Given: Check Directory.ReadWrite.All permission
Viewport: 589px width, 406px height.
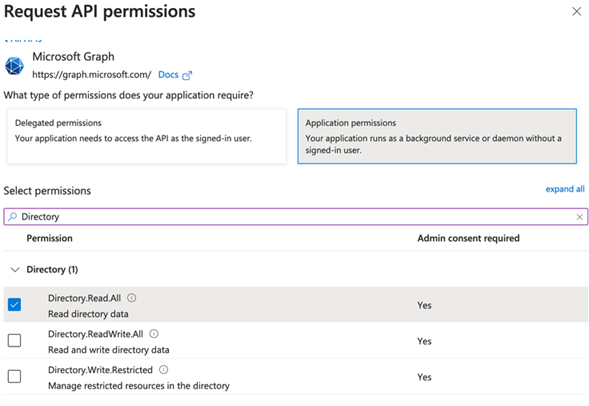Looking at the screenshot, I should (x=14, y=341).
